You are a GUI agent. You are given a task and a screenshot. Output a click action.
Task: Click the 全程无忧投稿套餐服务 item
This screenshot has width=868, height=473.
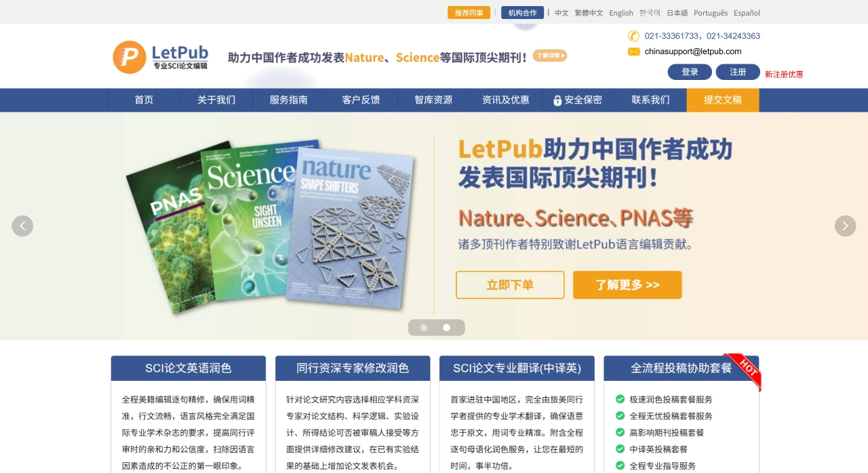point(671,415)
